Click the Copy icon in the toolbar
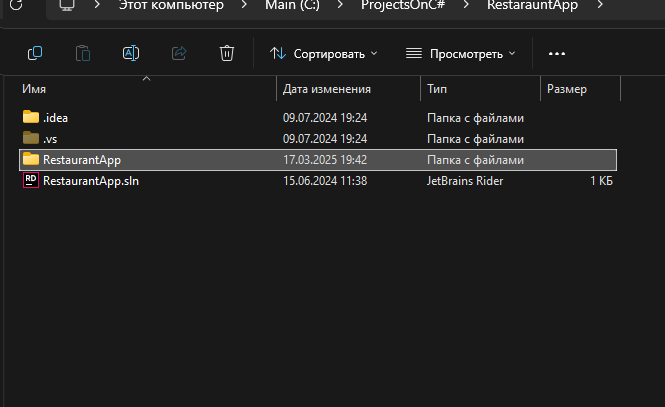The height and width of the screenshot is (407, 665). point(35,52)
